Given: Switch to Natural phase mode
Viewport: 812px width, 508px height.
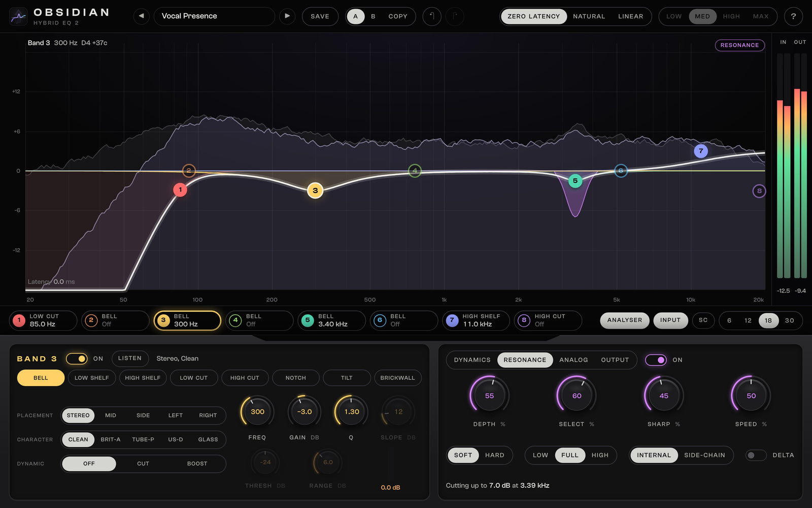Looking at the screenshot, I should 589,16.
